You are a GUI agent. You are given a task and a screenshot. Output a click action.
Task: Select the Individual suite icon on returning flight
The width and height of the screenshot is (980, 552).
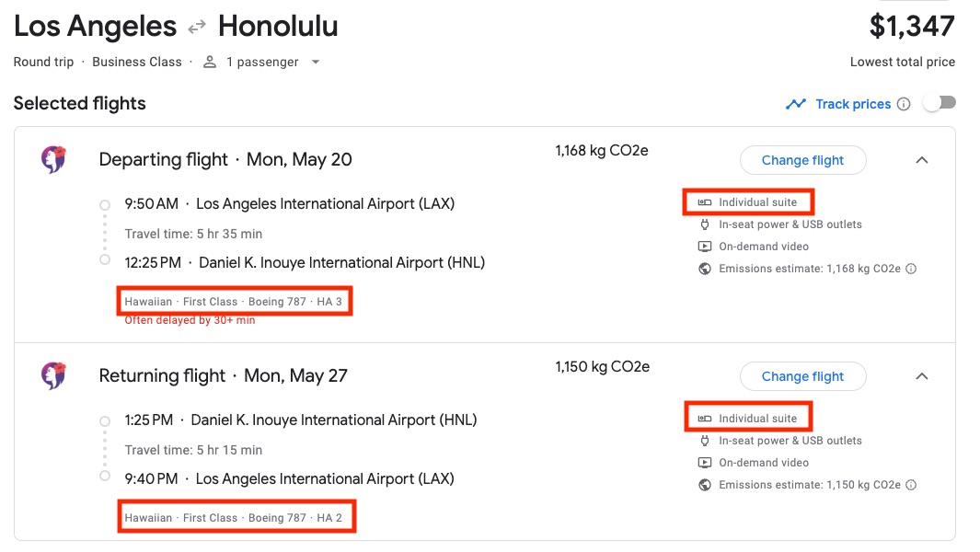click(x=703, y=417)
